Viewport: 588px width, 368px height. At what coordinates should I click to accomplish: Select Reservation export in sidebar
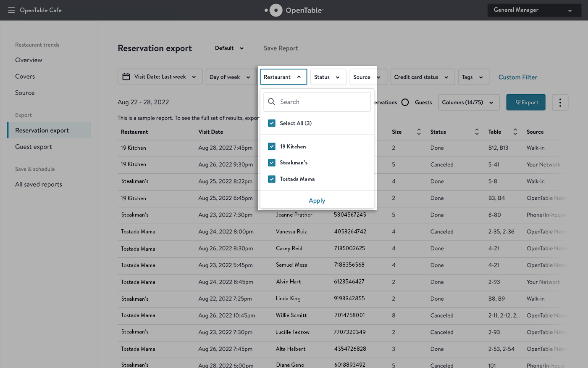point(49,130)
